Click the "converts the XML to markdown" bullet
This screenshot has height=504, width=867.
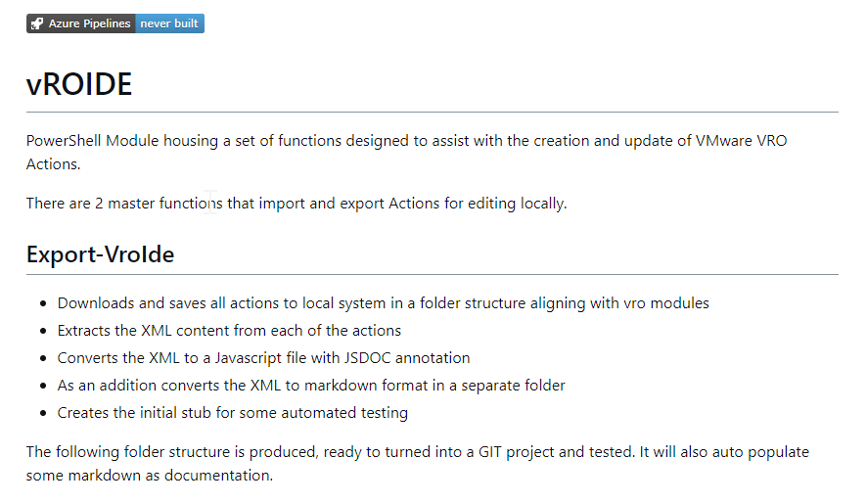pos(311,386)
